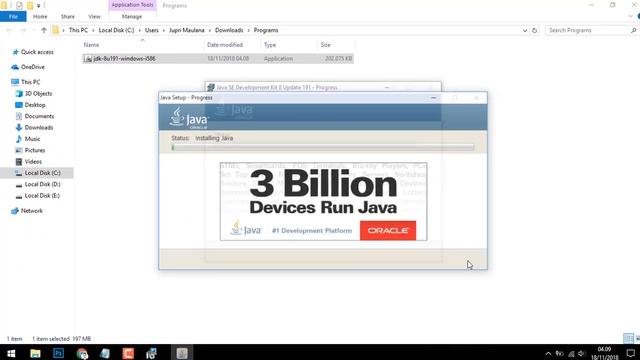Open the address bar history dropdown
The width and height of the screenshot is (640, 360).
coord(525,30)
